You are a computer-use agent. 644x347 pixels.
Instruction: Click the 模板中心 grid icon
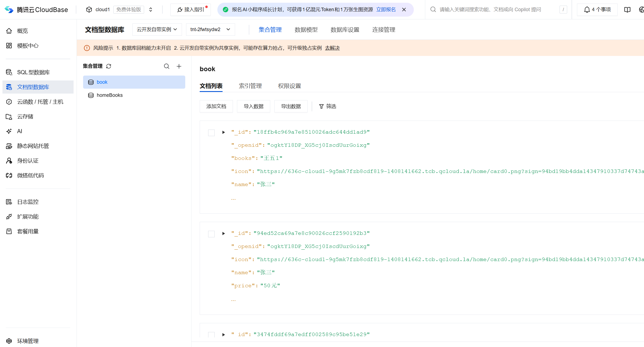point(9,46)
